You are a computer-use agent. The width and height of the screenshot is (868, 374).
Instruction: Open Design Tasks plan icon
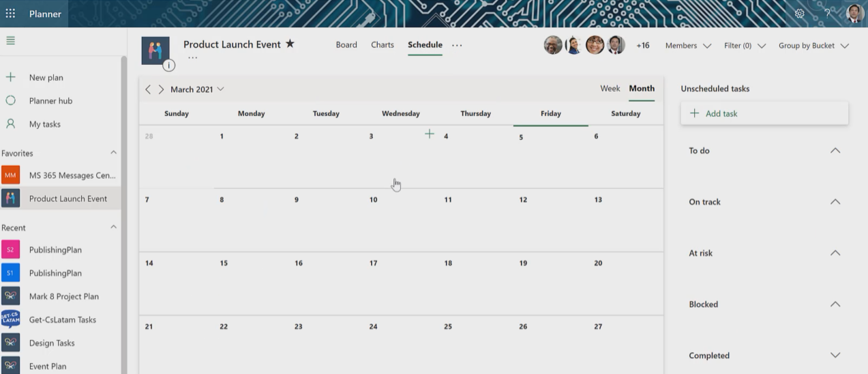(x=10, y=343)
